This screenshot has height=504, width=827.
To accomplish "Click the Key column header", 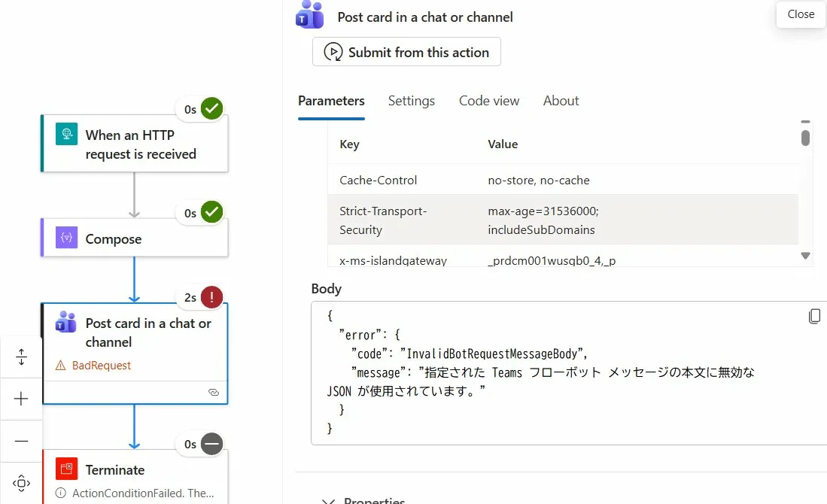I will tap(349, 144).
